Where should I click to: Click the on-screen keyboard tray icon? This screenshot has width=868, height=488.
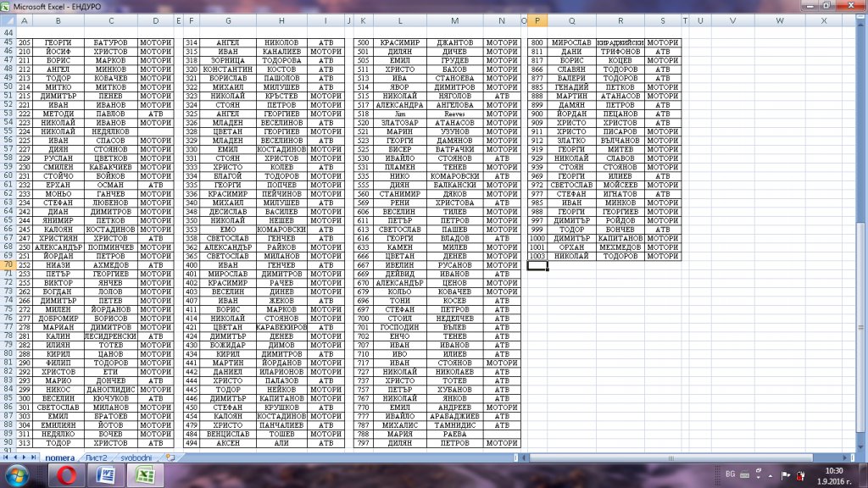(x=744, y=474)
